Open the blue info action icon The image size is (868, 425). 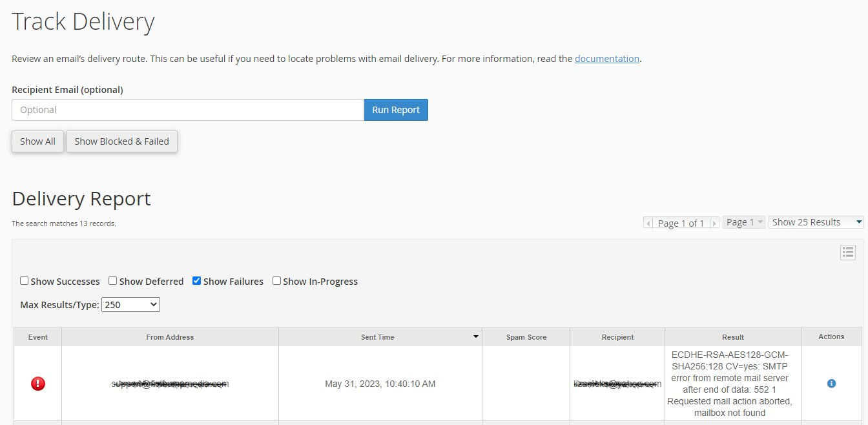click(x=831, y=384)
